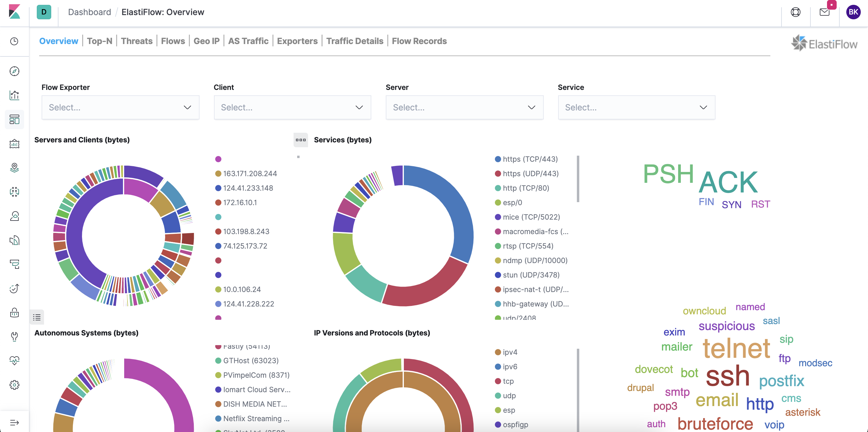The height and width of the screenshot is (432, 868).
Task: Click the ACK flag in tag cloud
Action: click(x=728, y=183)
